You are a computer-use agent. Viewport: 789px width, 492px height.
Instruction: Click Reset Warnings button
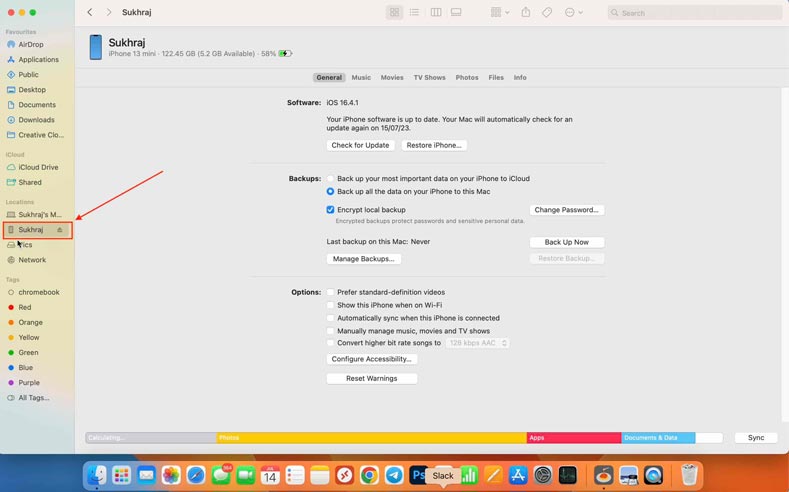pyautogui.click(x=371, y=378)
